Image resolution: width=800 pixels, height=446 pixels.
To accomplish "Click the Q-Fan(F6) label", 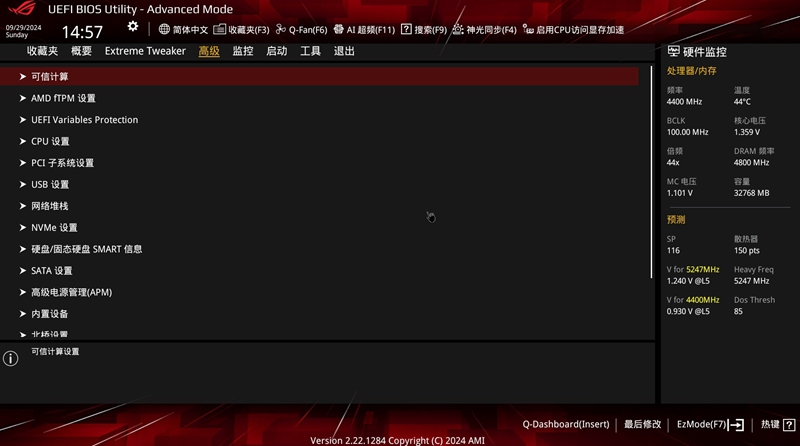I will 308,30.
